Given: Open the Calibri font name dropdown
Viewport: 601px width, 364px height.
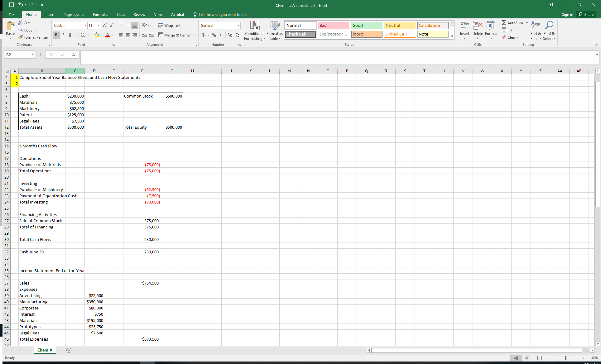Looking at the screenshot, I should click(x=85, y=25).
